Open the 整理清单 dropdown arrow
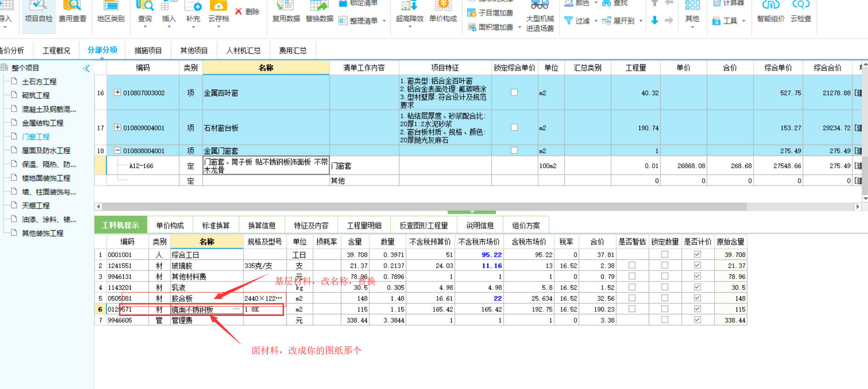868x389 pixels. pos(384,21)
